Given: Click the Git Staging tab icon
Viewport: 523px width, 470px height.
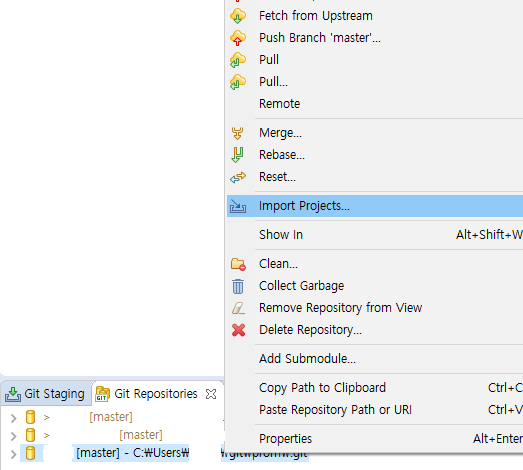Looking at the screenshot, I should (13, 394).
